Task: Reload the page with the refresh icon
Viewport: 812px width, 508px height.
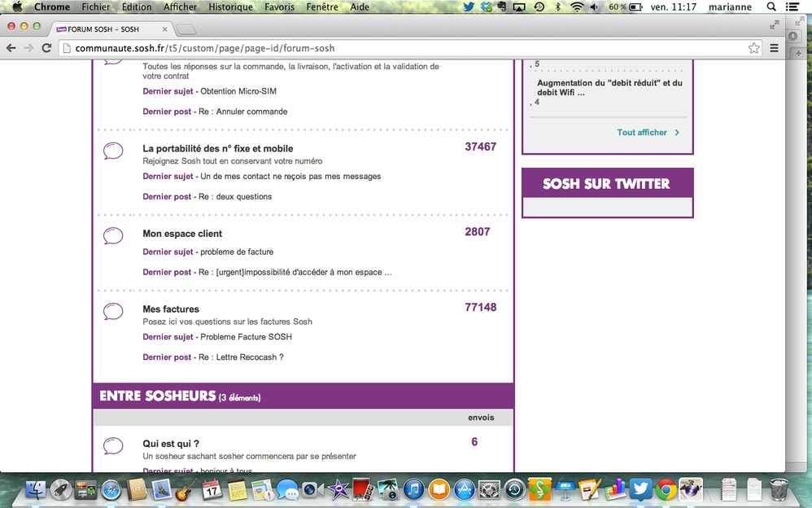Action: pos(46,48)
